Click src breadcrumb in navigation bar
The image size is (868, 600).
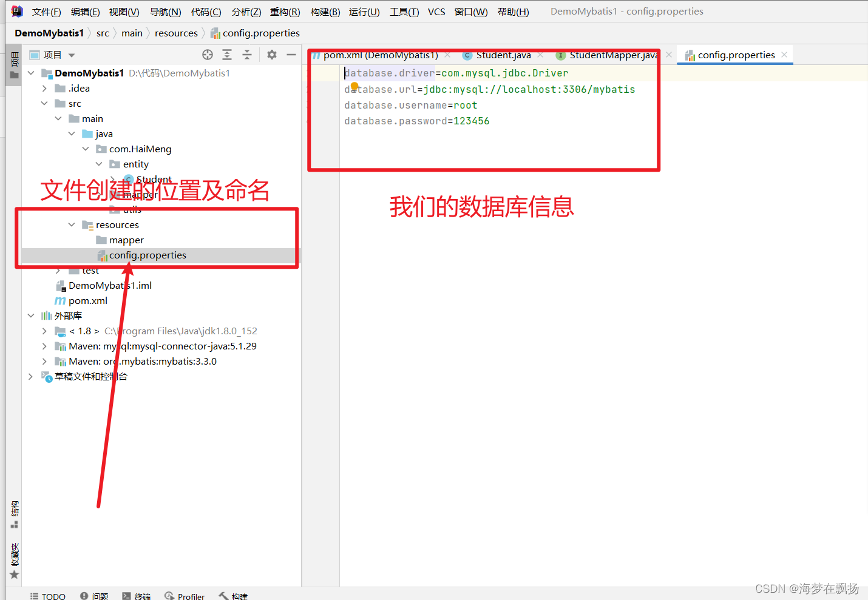[x=103, y=33]
